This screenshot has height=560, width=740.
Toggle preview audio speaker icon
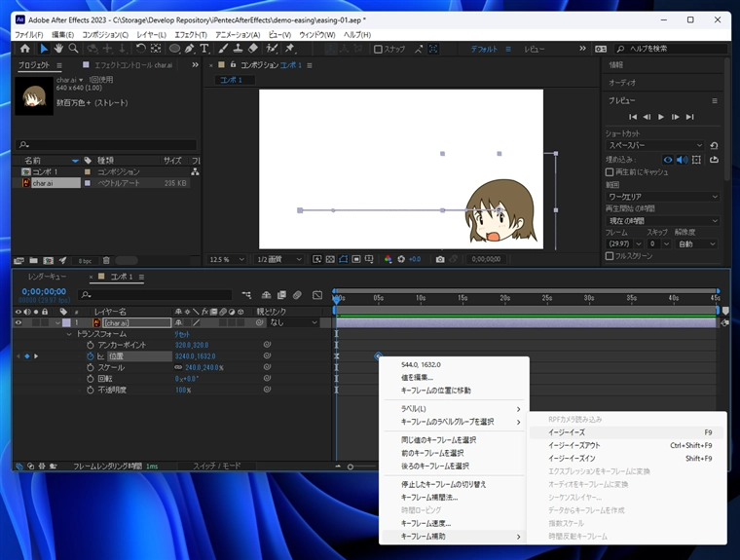click(682, 160)
